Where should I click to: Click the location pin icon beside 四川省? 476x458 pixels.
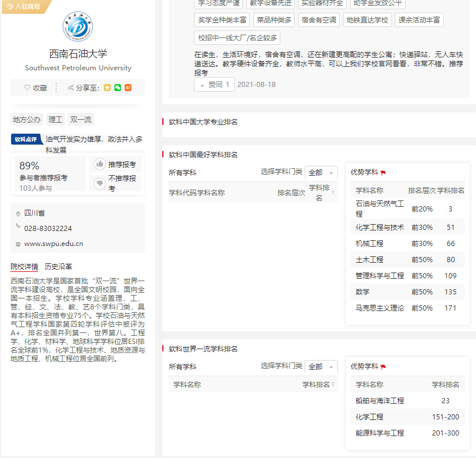18,214
